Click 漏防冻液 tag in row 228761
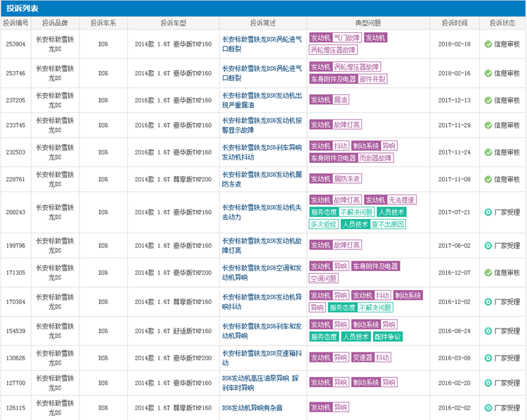Screen dimensions: 527x420 coord(347,178)
